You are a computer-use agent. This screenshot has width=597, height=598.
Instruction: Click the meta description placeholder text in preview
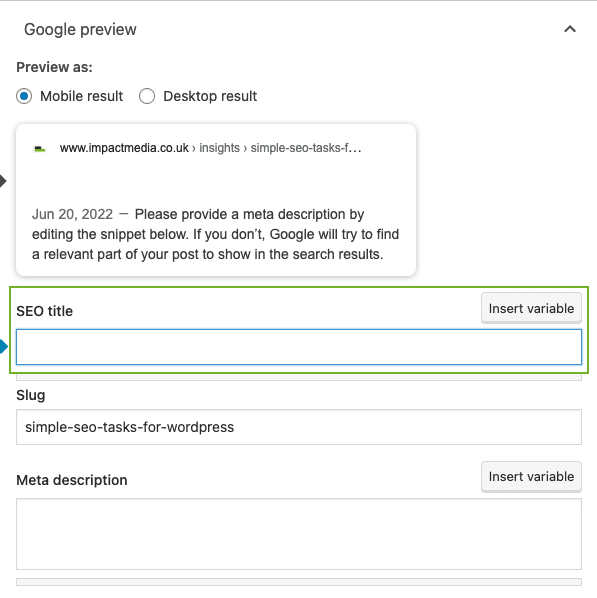216,234
